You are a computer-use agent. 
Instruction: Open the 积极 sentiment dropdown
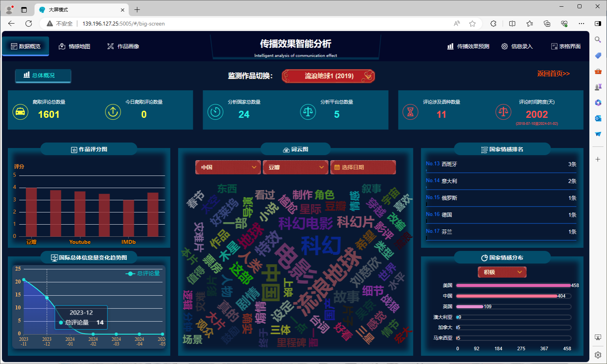502,272
